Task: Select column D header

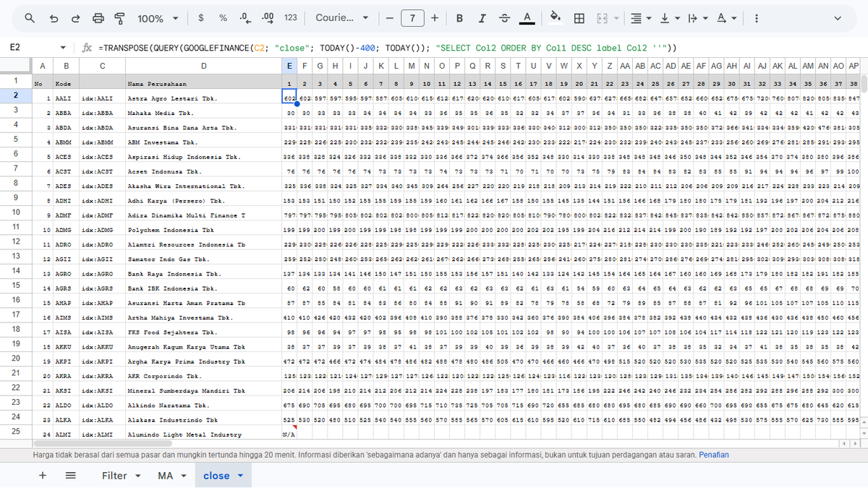Action: coord(203,66)
